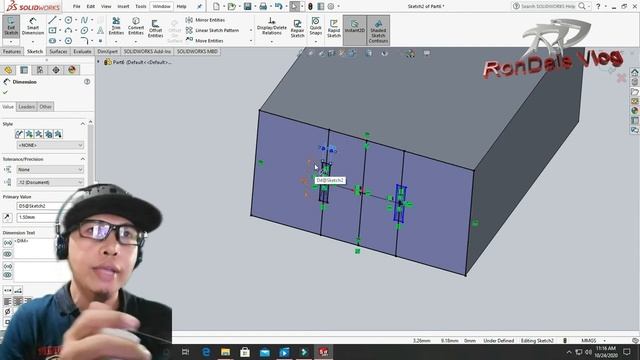The image size is (640, 360).
Task: Open the Exit Sketch dropdown arrow
Action: point(11,42)
